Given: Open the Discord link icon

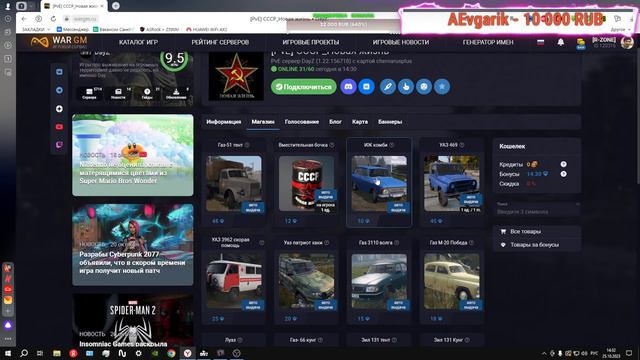Looking at the screenshot, I should tap(348, 87).
